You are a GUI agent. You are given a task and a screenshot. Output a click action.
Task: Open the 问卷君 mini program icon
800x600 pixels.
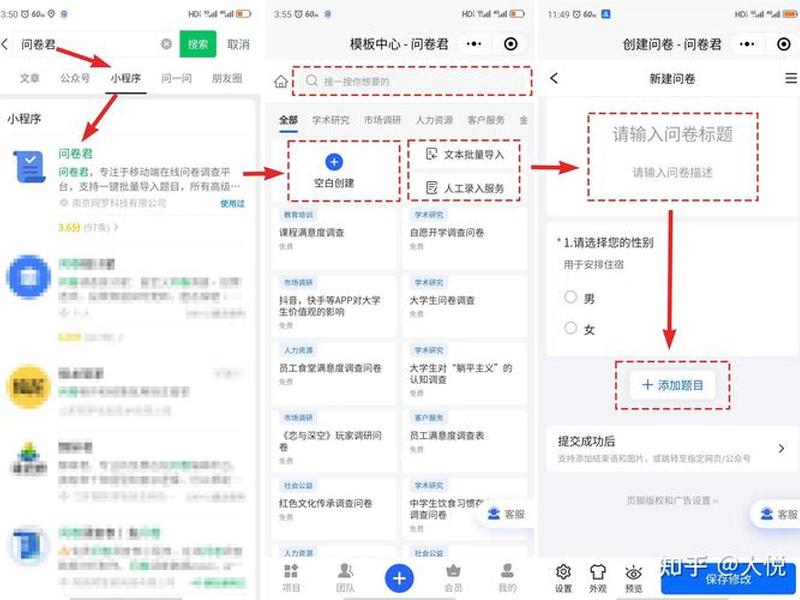[x=29, y=167]
